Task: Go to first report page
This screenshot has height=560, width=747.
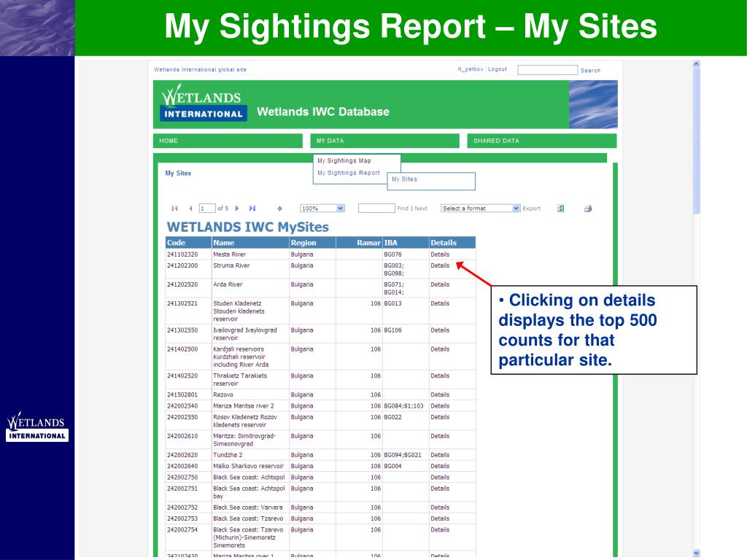Action: (x=175, y=208)
